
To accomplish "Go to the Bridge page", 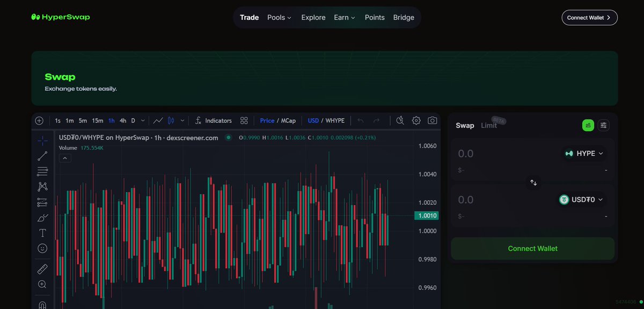I will [x=404, y=17].
